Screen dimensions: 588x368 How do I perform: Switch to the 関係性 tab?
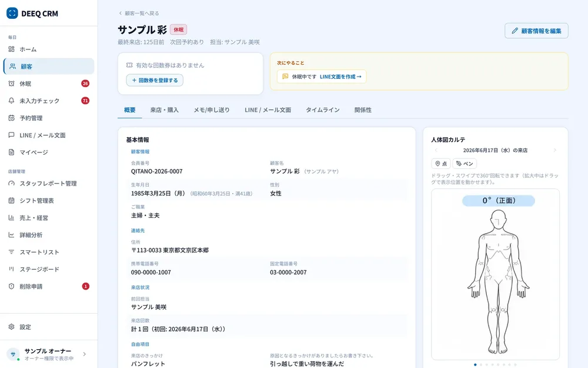(363, 110)
